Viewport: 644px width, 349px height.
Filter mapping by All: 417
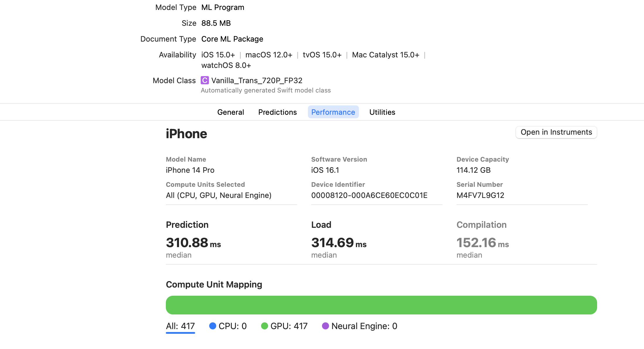(x=180, y=326)
